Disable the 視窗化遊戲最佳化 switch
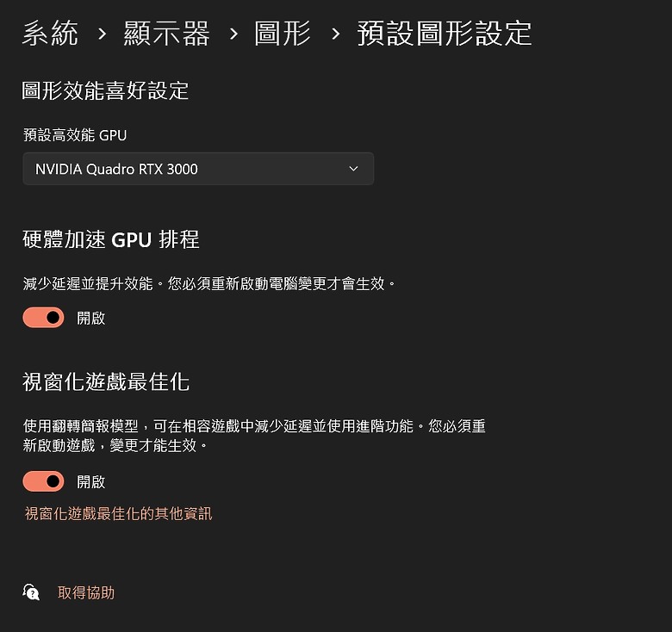The image size is (672, 632). point(43,481)
